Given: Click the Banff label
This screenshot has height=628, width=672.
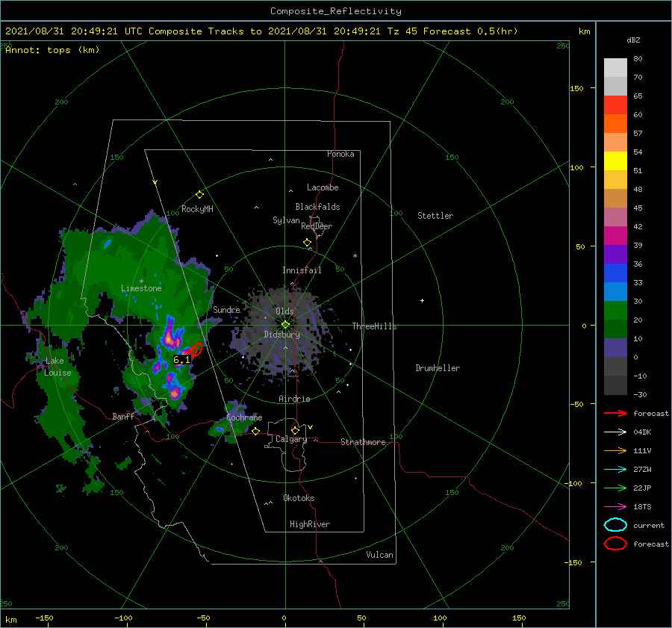Looking at the screenshot, I should [x=123, y=417].
